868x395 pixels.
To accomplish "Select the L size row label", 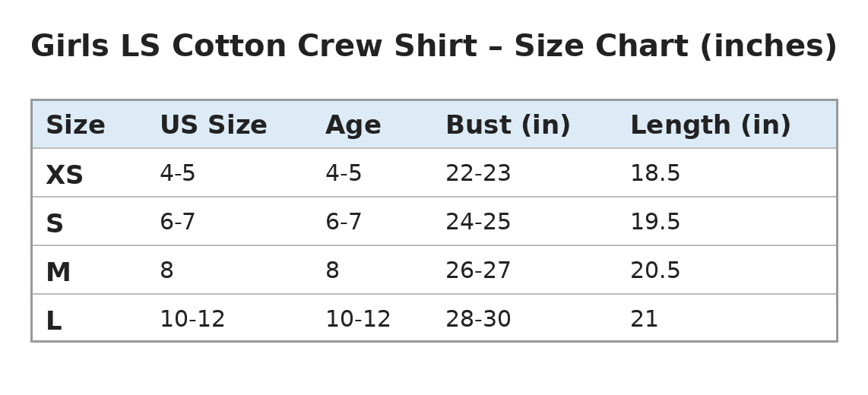I will 54,321.
